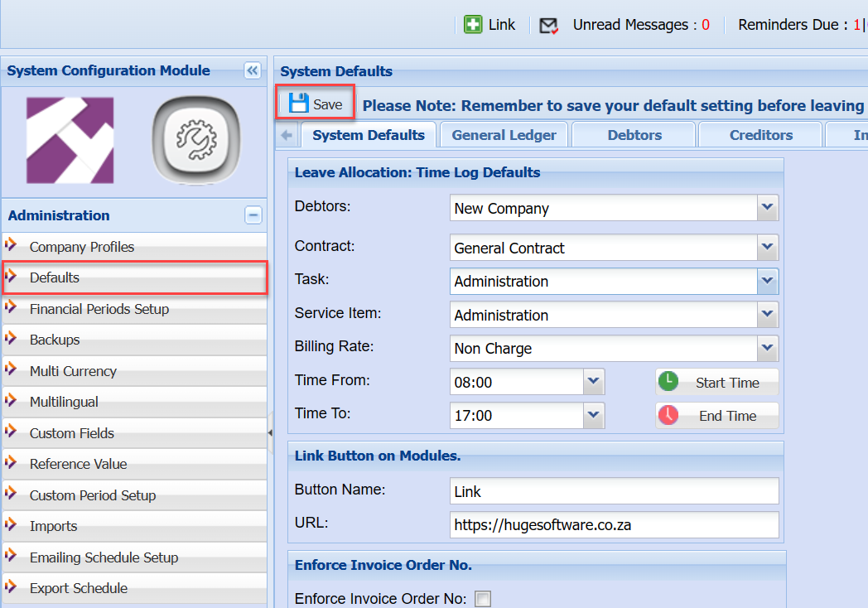Select Financial Periods Setup menu item
This screenshot has height=608, width=868.
99,309
